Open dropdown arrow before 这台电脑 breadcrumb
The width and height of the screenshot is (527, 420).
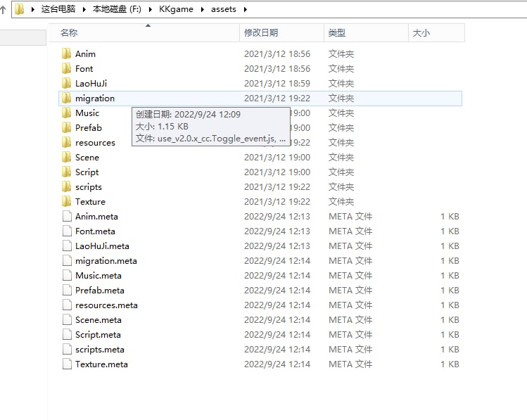(32, 10)
